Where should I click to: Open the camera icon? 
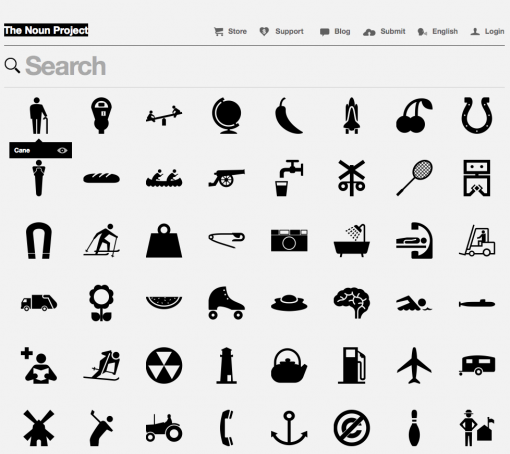[x=289, y=240]
